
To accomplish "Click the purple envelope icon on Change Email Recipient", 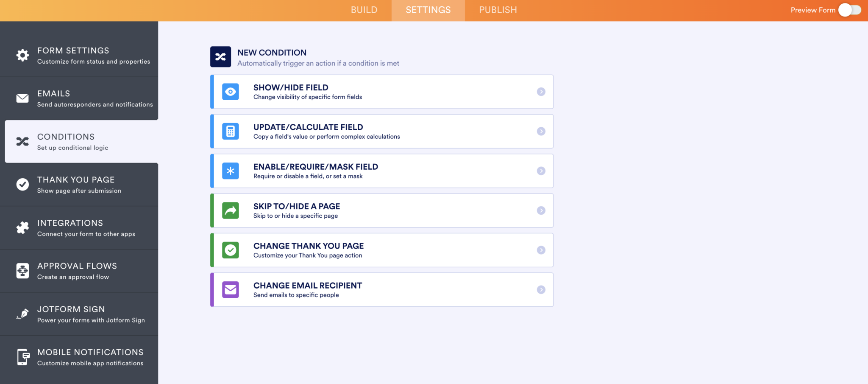I will click(x=230, y=290).
